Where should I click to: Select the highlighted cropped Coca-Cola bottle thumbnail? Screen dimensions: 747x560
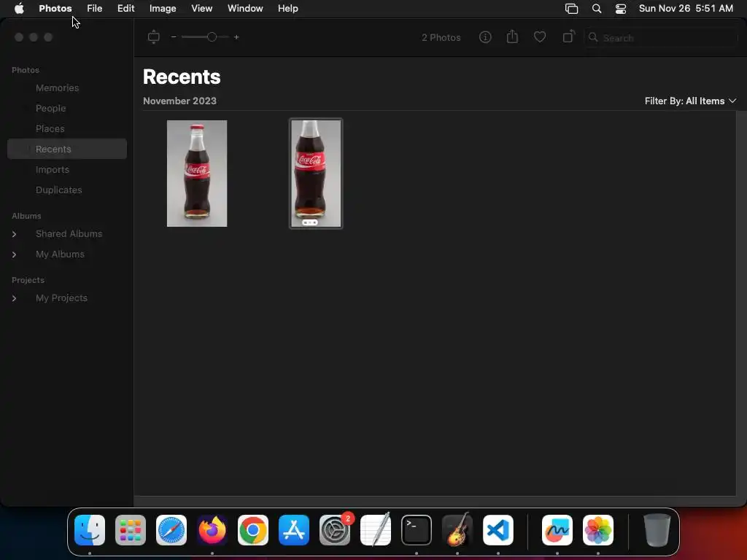316,174
